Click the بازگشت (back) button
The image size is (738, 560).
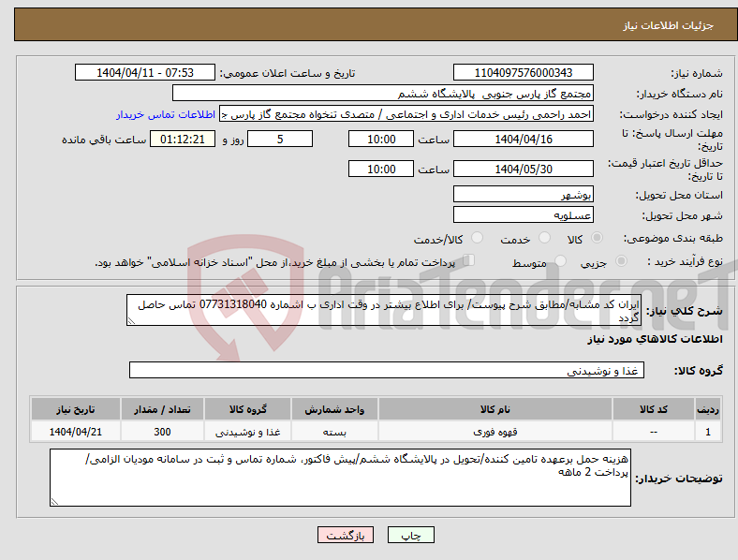point(346,535)
